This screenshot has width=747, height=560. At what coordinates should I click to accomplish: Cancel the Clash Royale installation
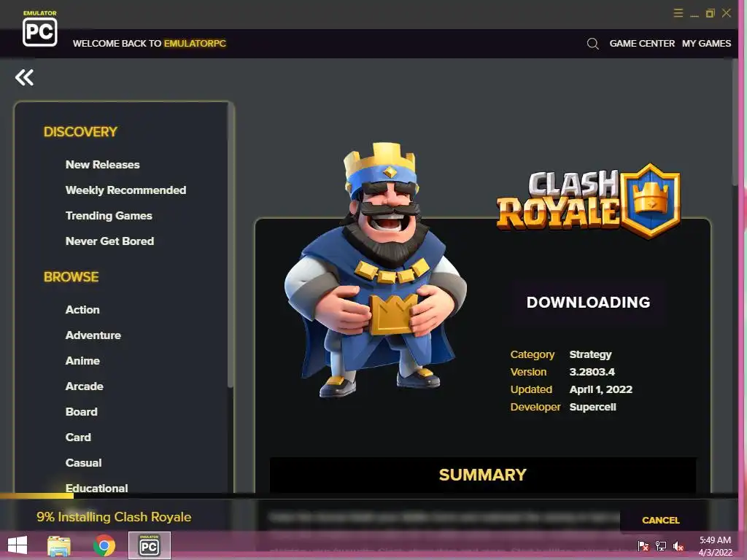(661, 520)
